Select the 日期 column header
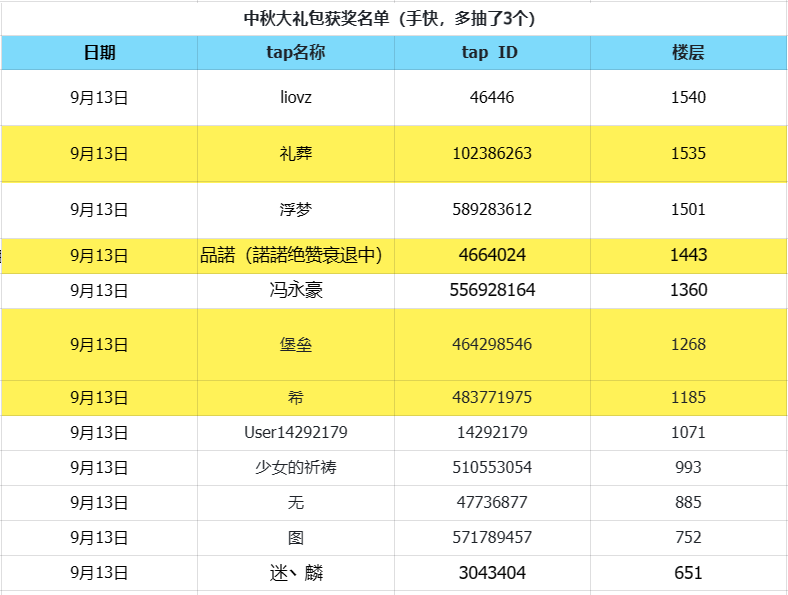The image size is (788, 595). coord(99,53)
